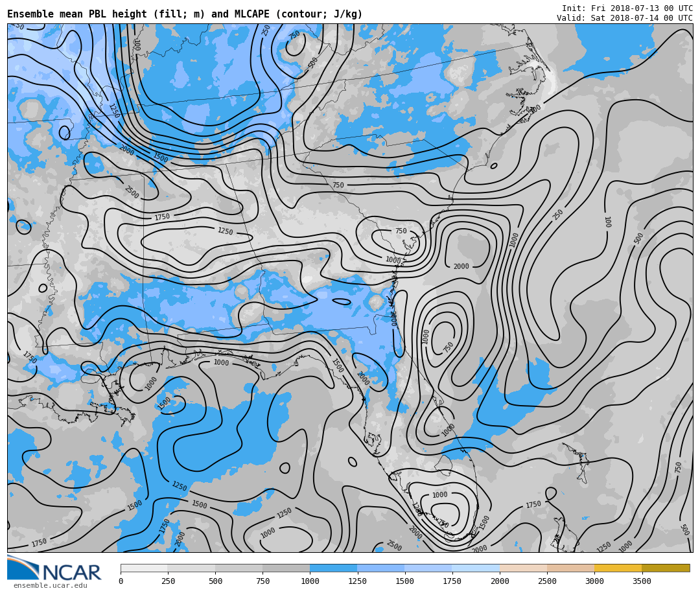
Task: Click the colorbar tick label 500
Action: [215, 581]
